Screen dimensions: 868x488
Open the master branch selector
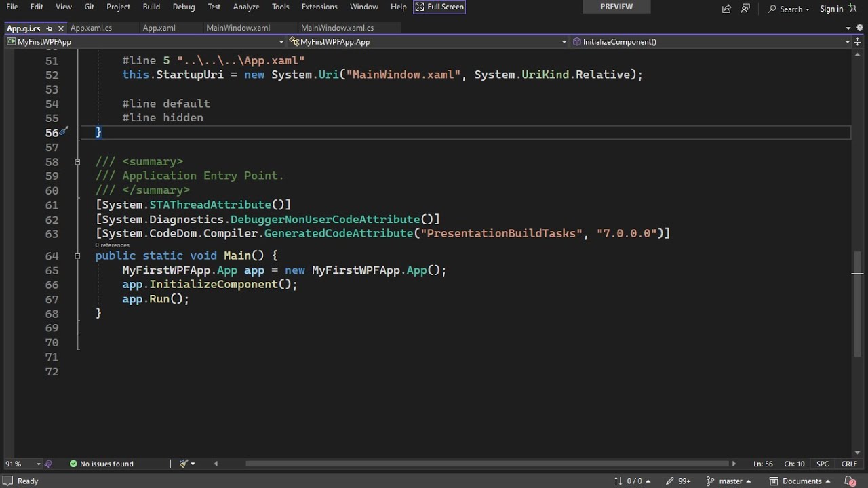click(729, 481)
